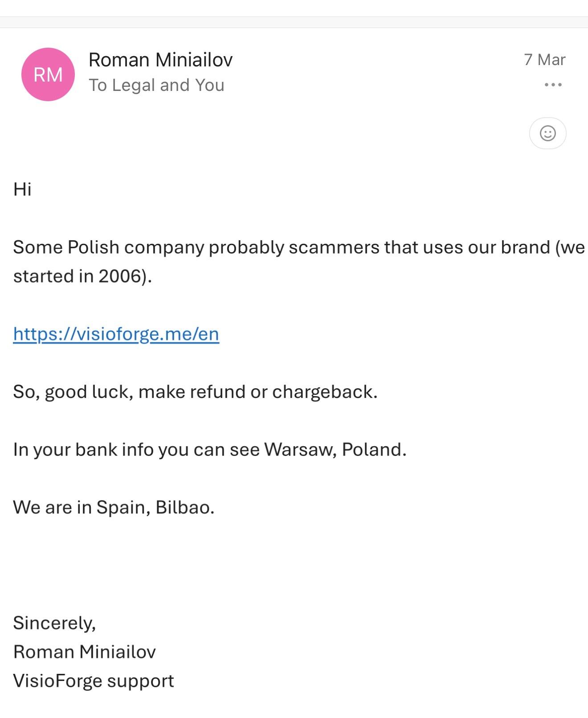
Task: Click the words 'Warsaw, Poland' in the body
Action: tap(334, 450)
